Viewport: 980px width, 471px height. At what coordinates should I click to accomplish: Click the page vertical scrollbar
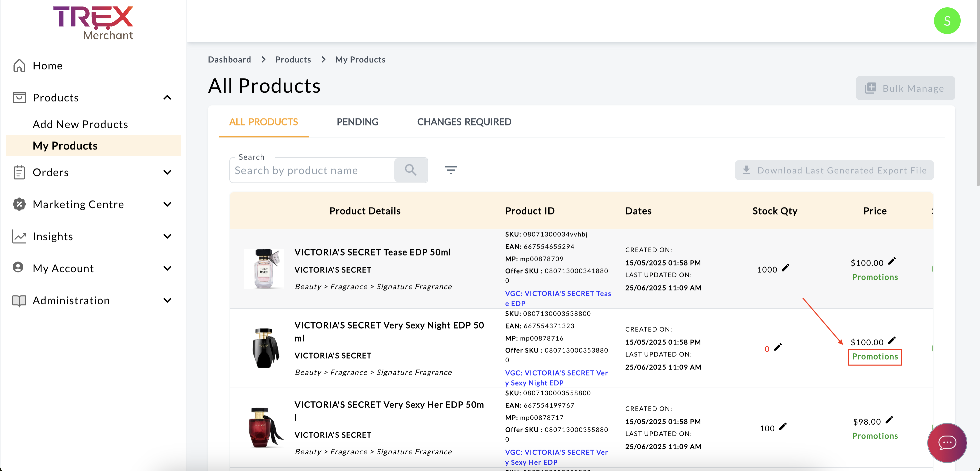click(977, 93)
